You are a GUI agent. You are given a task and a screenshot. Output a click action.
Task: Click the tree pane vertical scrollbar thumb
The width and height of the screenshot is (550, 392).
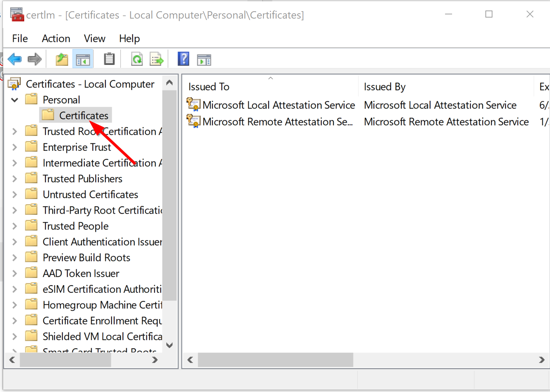click(170, 195)
